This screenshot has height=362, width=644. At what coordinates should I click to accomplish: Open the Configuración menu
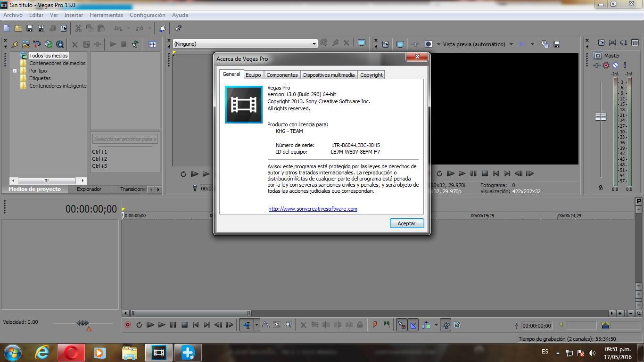point(148,15)
